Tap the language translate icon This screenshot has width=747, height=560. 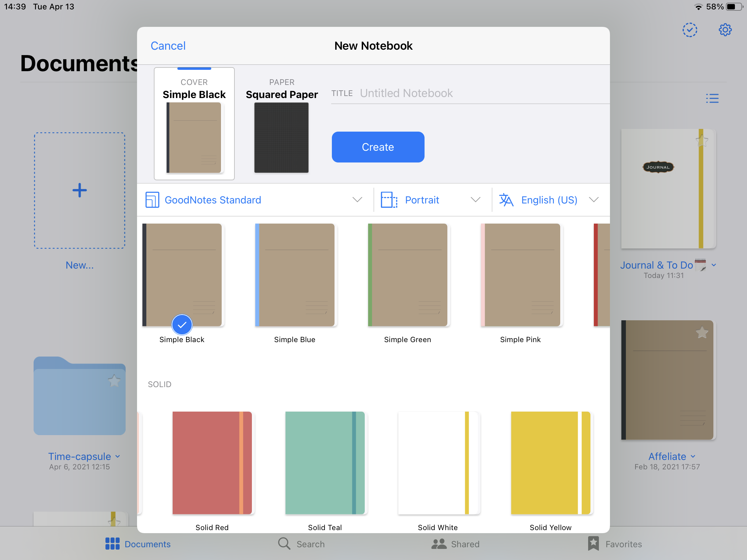pos(506,200)
